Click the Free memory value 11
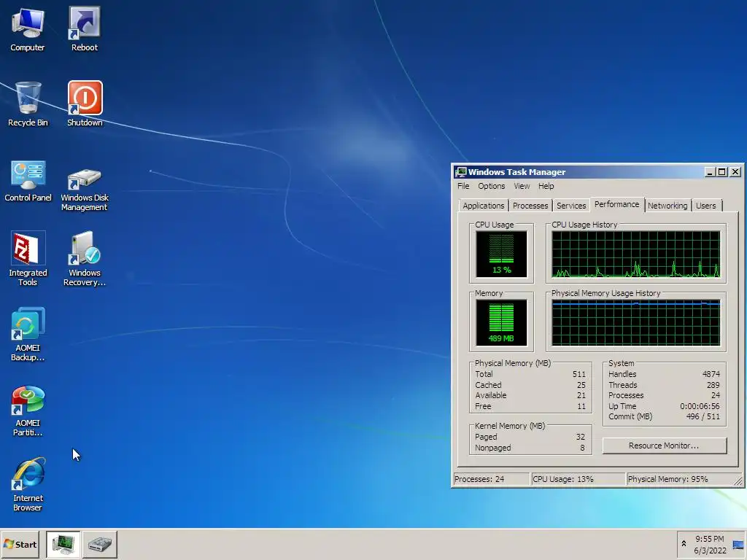This screenshot has width=747, height=560. [x=581, y=406]
